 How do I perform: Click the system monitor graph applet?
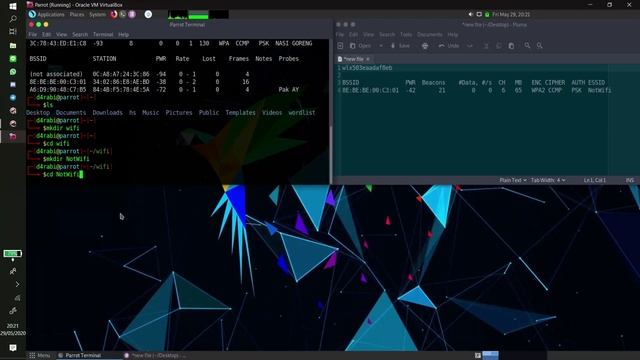(198, 15)
